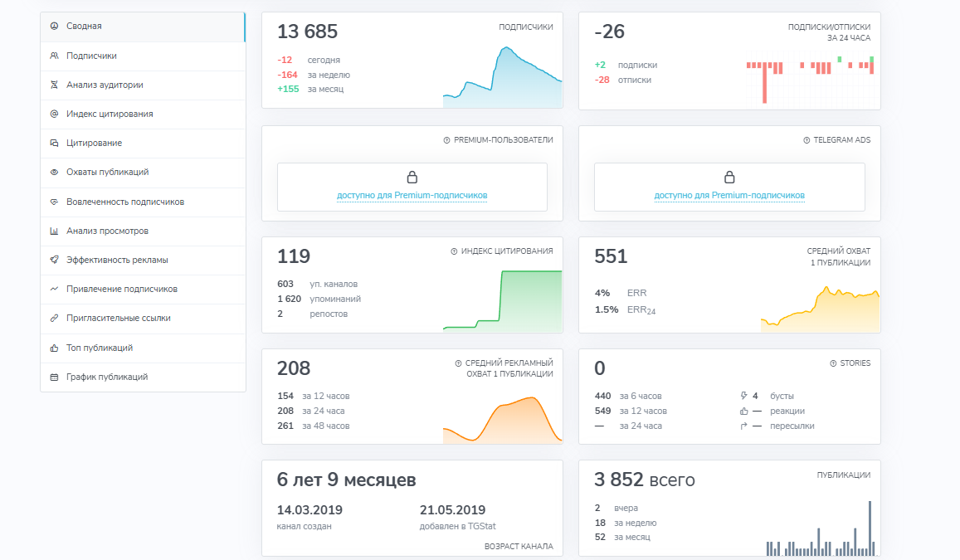Viewport: 960px width, 560px height.
Task: Click Premium link under Premium-пользователи
Action: tap(412, 196)
